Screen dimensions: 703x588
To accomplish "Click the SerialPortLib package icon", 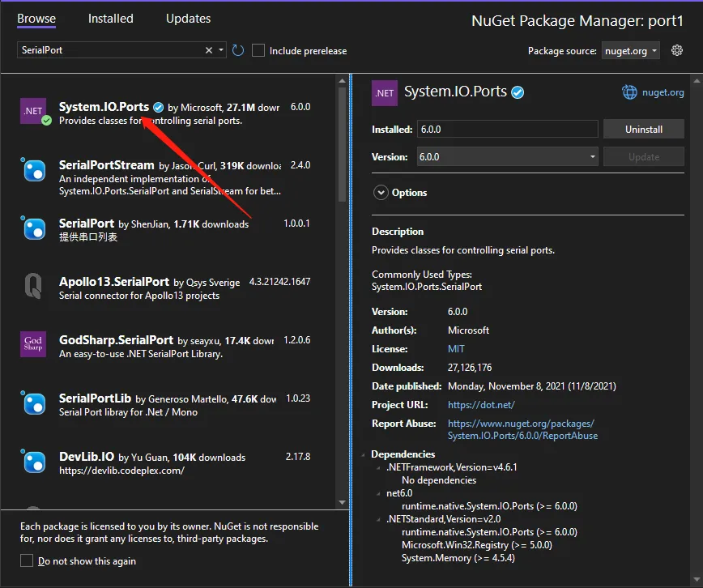I will 34,403.
